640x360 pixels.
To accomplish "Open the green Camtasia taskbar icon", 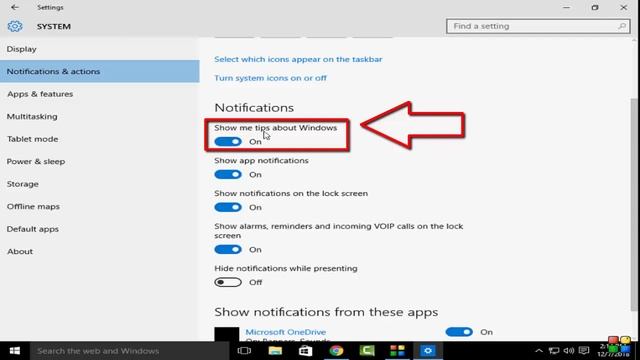I will tap(367, 351).
